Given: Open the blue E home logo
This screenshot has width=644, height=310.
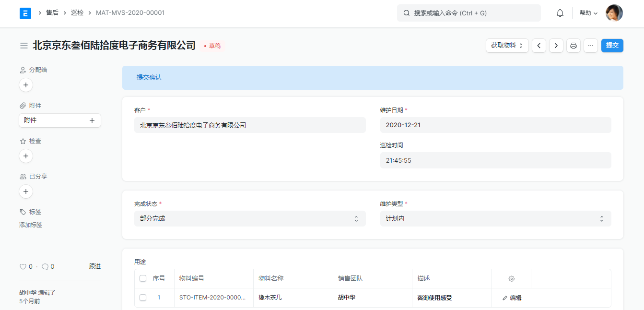Looking at the screenshot, I should point(25,13).
